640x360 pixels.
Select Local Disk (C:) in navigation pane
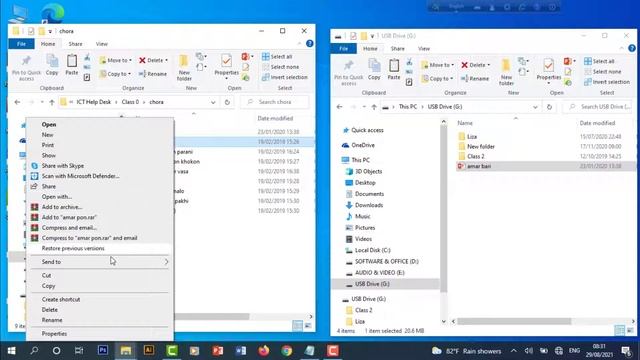372,250
